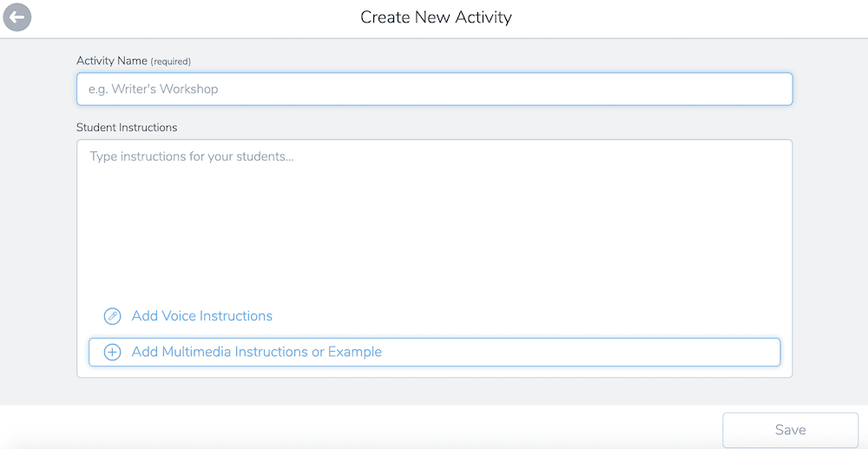
Task: Click the Activity Name label
Action: pos(112,61)
